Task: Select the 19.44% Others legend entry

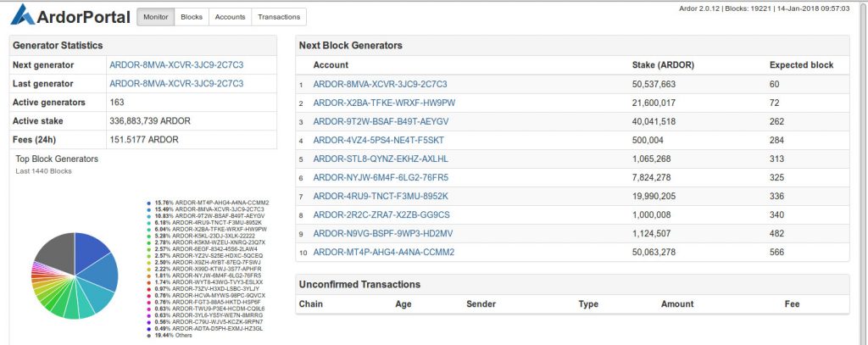Action: point(170,336)
